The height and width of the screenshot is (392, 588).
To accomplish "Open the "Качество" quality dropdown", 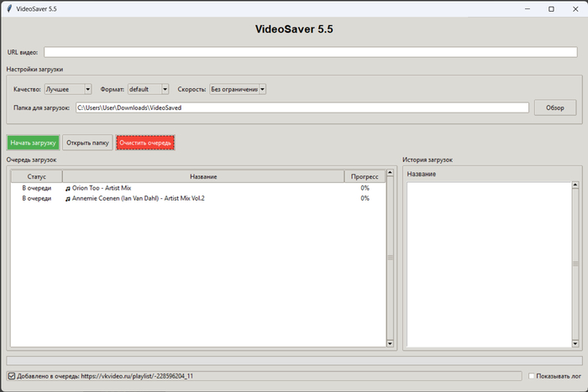I will click(68, 89).
